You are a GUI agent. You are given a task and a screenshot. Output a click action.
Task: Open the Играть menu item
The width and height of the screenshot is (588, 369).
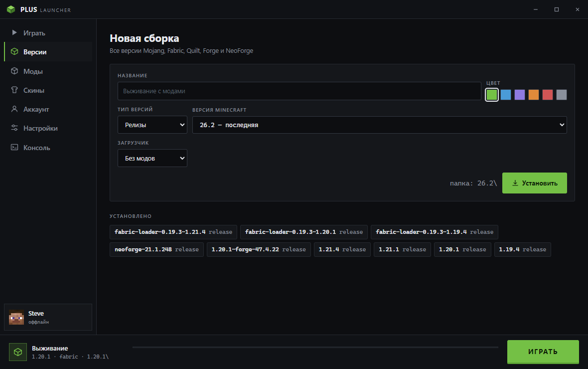[x=48, y=32]
